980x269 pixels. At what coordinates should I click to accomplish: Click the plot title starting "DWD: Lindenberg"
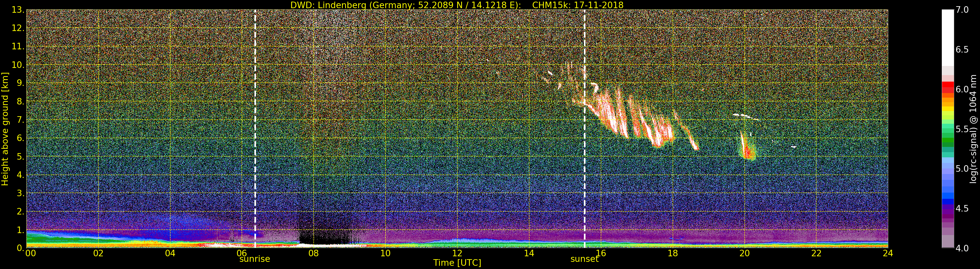point(457,5)
